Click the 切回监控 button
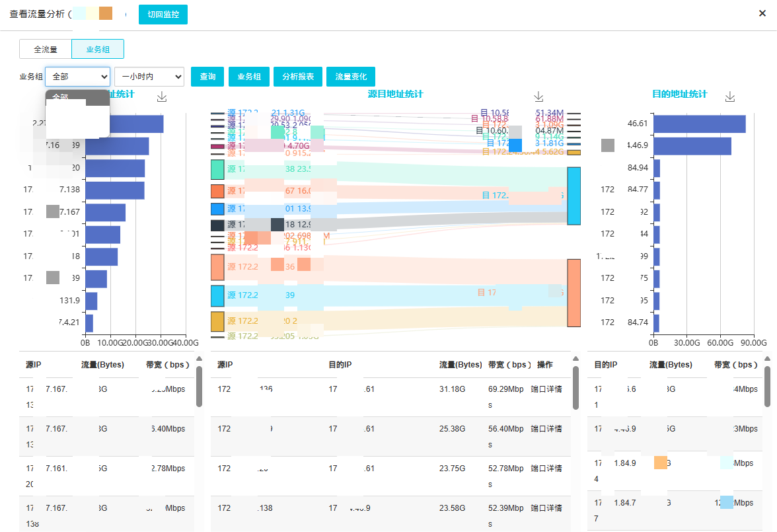The image size is (777, 532). tap(163, 15)
